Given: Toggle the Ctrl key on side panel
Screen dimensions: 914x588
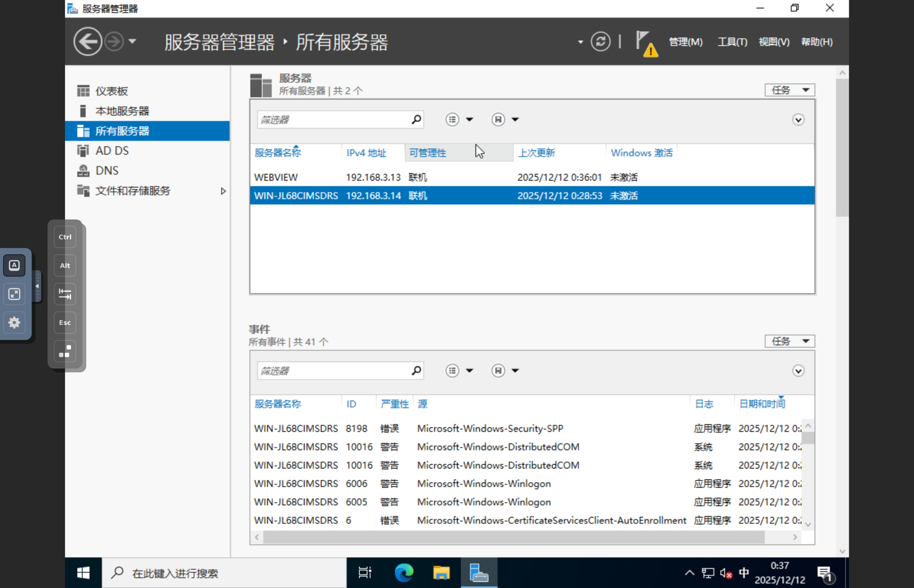Looking at the screenshot, I should pyautogui.click(x=65, y=237).
